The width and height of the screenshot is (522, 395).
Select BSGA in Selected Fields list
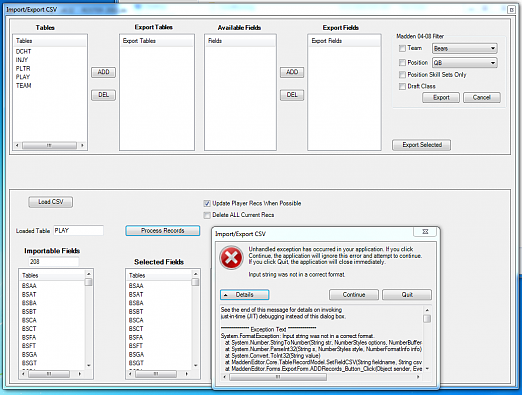click(136, 355)
